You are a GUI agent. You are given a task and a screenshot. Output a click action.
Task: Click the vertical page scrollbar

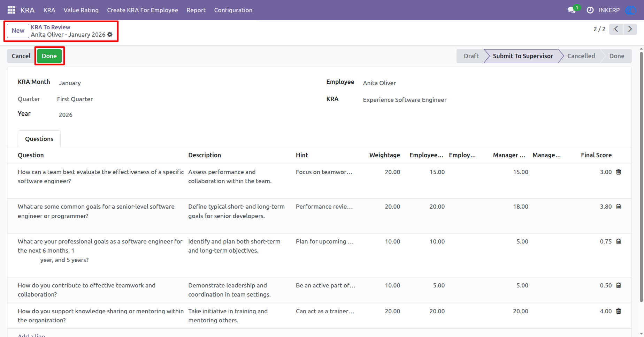coord(641,177)
